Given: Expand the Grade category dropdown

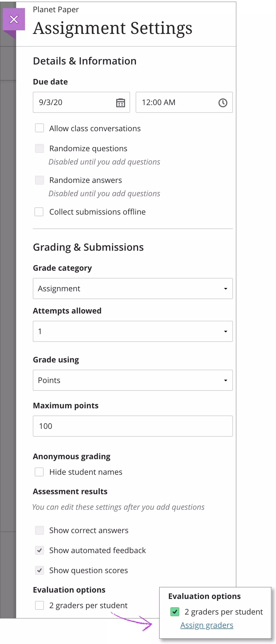Looking at the screenshot, I should coord(133,289).
